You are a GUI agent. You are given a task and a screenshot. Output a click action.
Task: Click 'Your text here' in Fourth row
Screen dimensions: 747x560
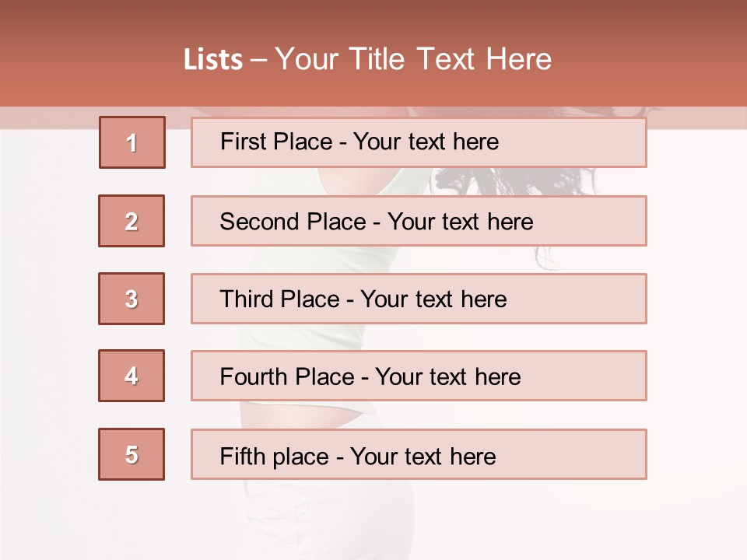click(x=447, y=377)
